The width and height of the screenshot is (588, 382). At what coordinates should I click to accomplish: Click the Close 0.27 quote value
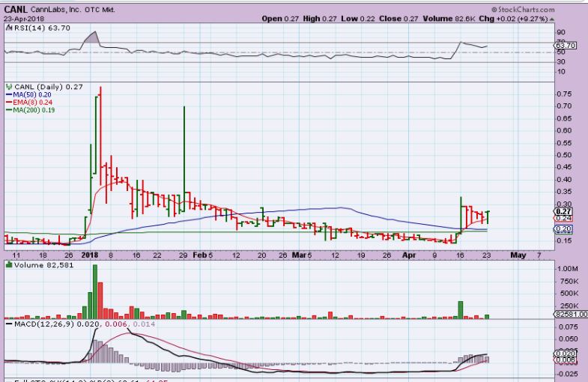click(x=398, y=19)
